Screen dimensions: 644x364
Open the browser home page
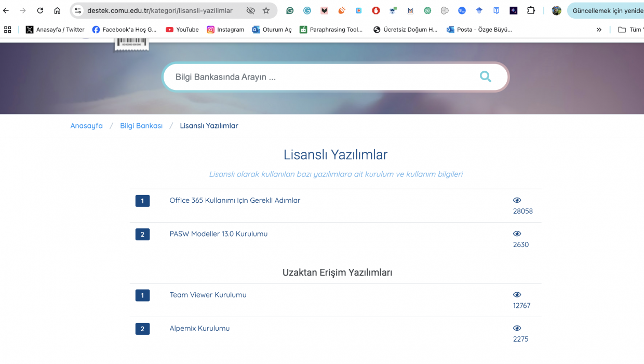tap(57, 10)
